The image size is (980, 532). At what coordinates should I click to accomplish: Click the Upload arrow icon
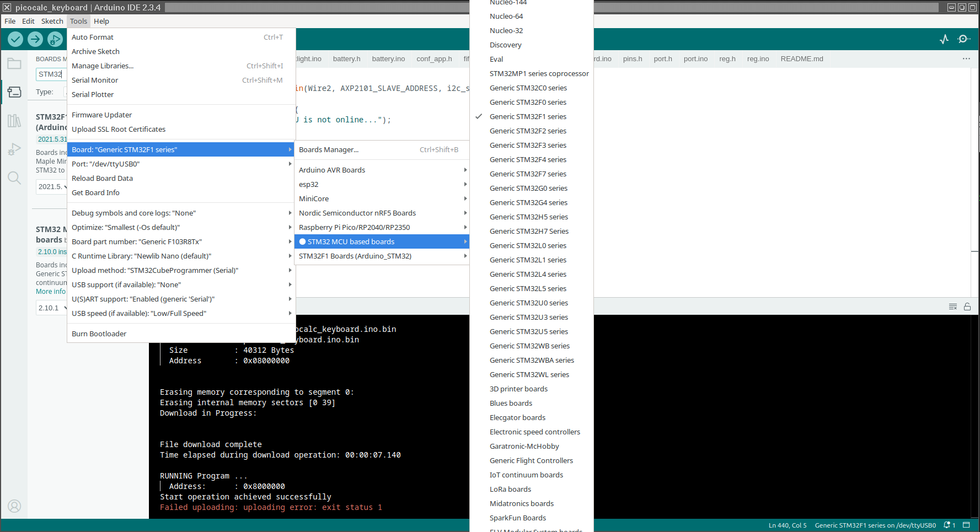[x=35, y=39]
